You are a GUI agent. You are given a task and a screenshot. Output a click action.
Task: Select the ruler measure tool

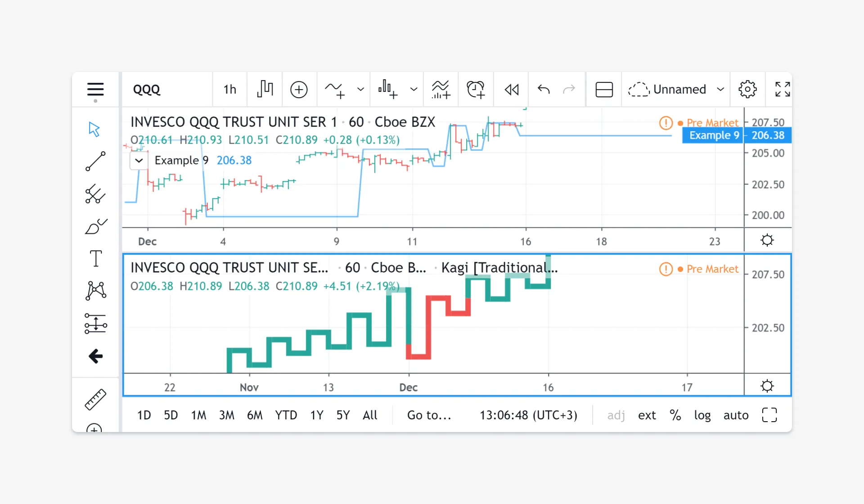coord(95,399)
